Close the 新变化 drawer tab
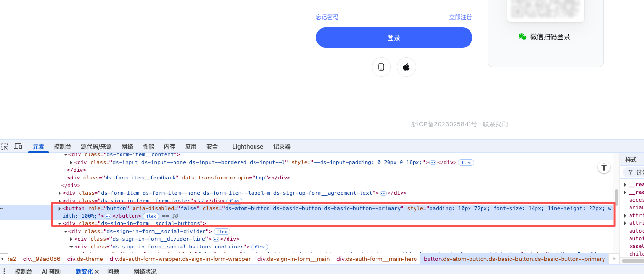This screenshot has width=644, height=274. [x=96, y=272]
